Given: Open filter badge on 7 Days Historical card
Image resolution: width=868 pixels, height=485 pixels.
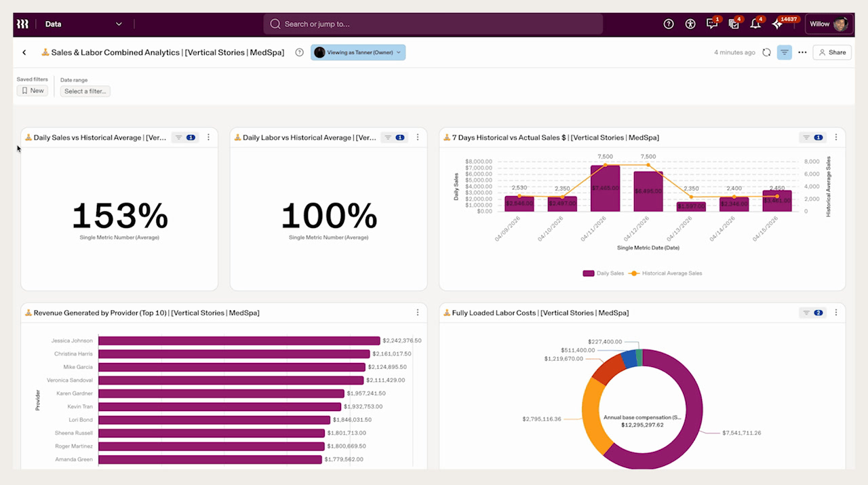Looking at the screenshot, I should pyautogui.click(x=812, y=138).
